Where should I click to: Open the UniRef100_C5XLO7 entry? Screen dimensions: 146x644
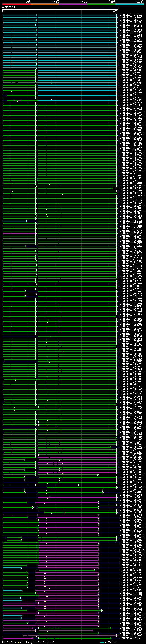pos(131,60)
